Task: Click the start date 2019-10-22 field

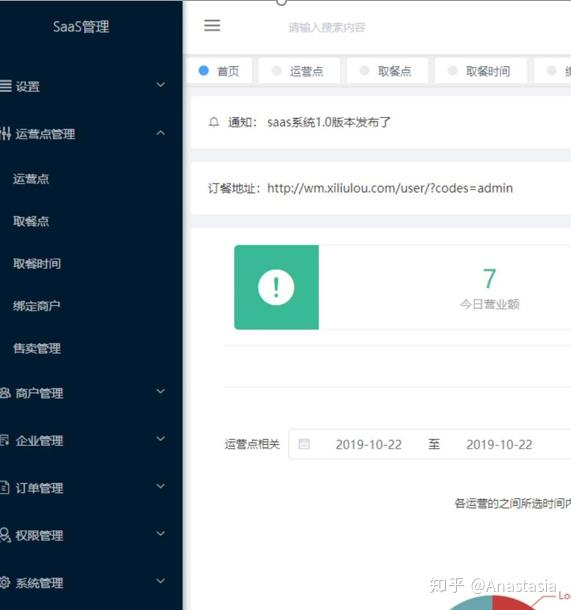Action: coord(368,444)
